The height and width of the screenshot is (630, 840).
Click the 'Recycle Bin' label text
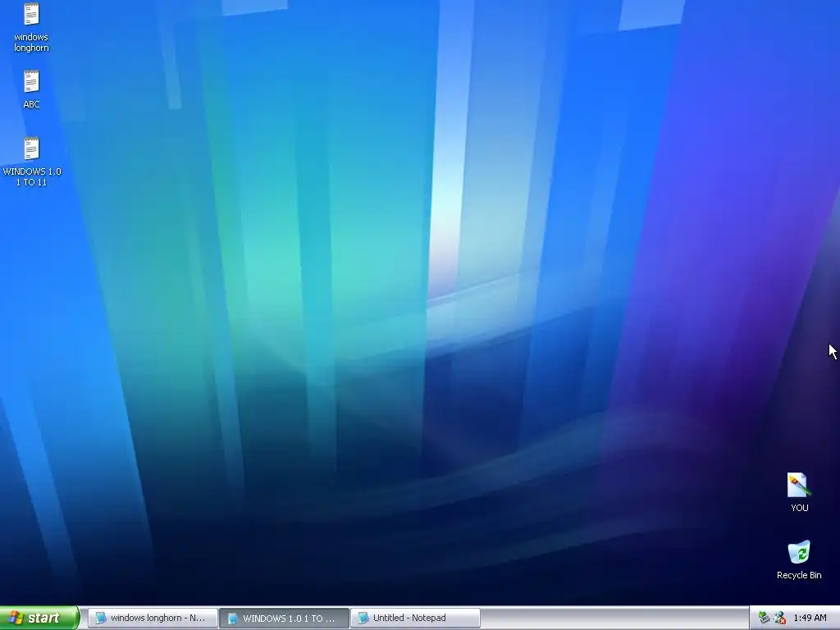coord(799,575)
